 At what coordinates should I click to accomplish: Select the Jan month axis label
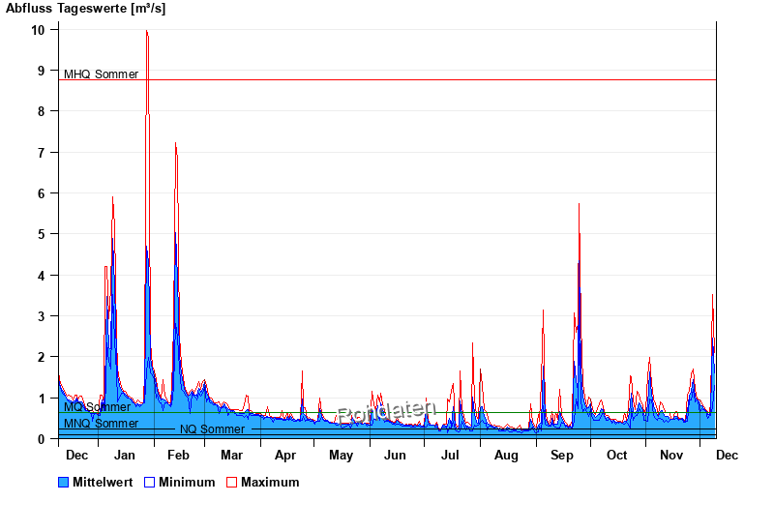(x=125, y=455)
